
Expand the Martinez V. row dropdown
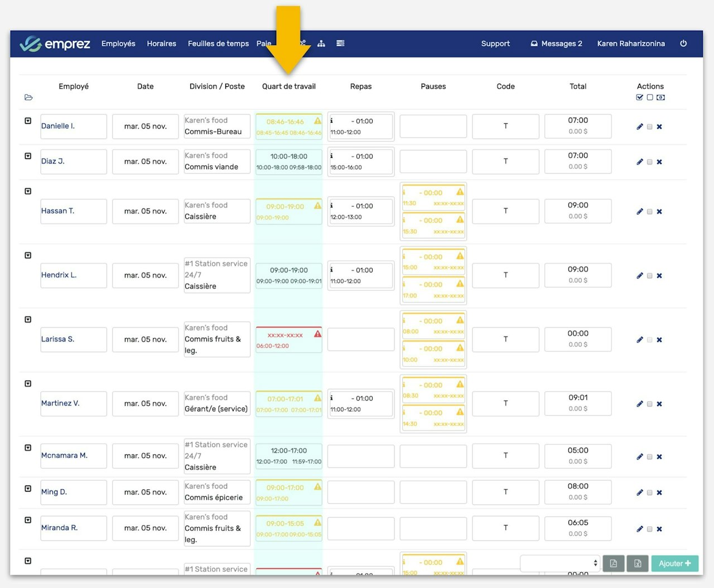[28, 383]
